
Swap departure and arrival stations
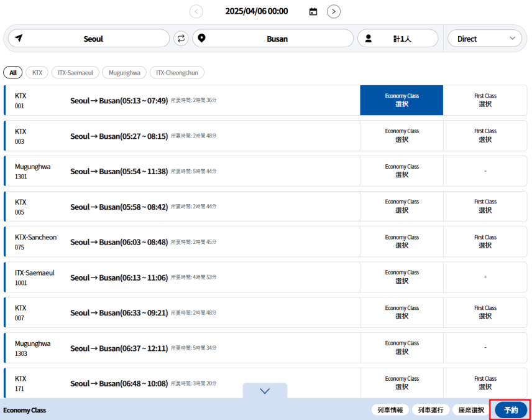pos(181,39)
